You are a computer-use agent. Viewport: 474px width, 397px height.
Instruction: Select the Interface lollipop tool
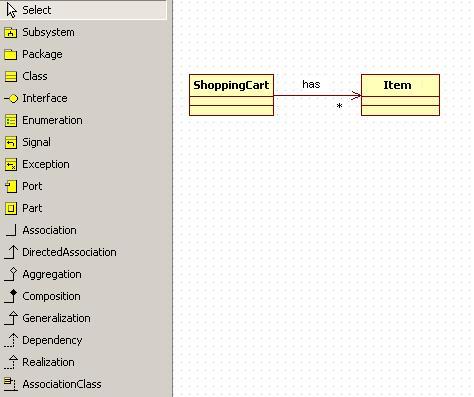click(x=11, y=98)
